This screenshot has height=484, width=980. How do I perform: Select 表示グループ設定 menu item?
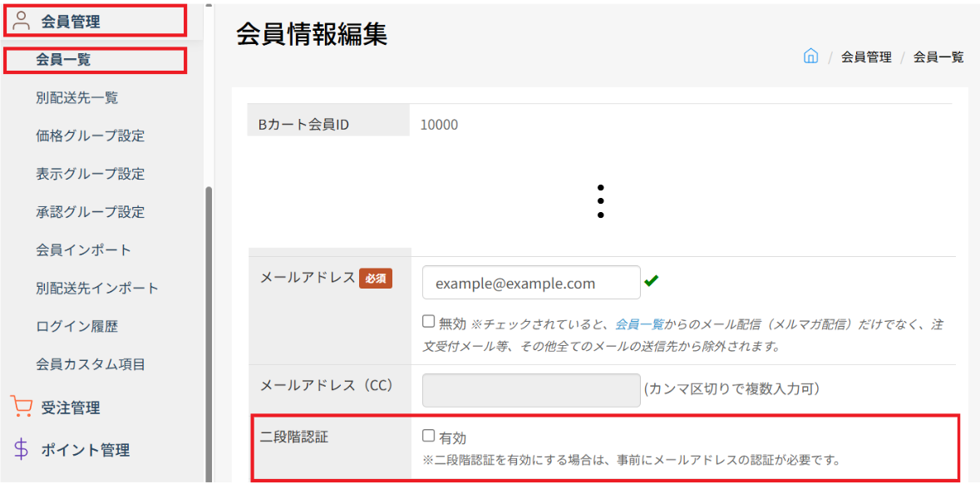(90, 174)
